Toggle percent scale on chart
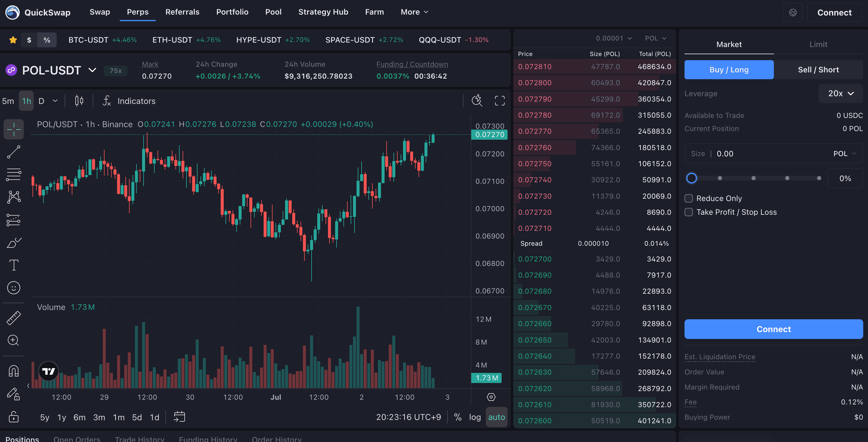 tap(458, 417)
